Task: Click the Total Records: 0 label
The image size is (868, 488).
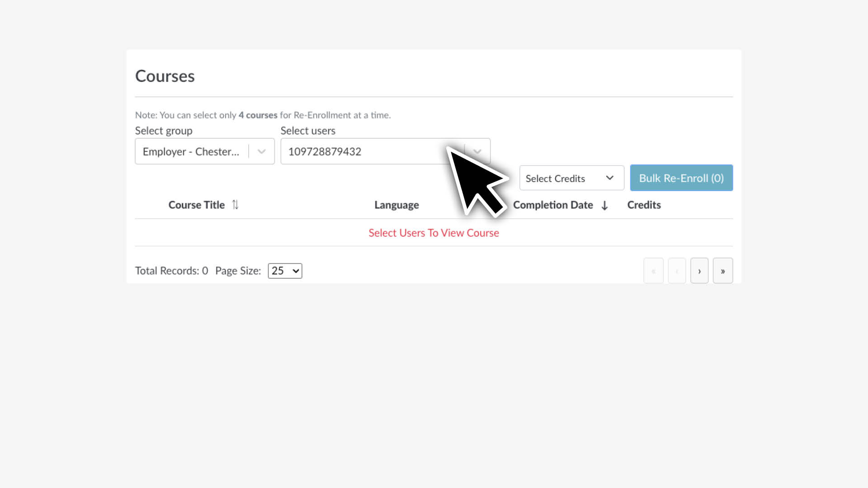Action: click(x=171, y=271)
